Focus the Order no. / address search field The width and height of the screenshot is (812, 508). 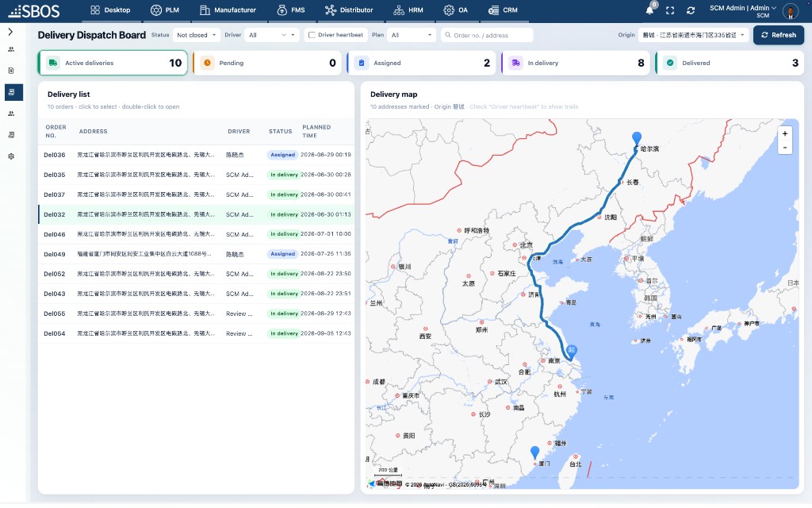(488, 35)
